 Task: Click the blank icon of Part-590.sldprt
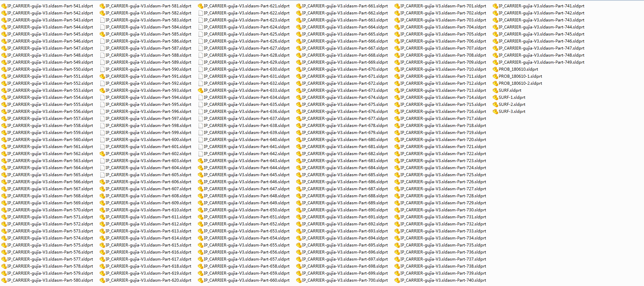click(102, 69)
